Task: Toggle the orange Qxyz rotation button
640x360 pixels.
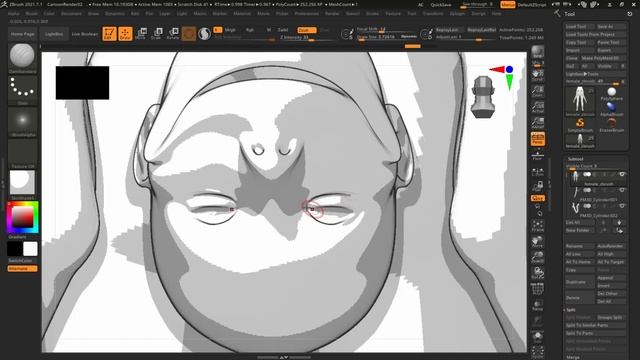Action: [538, 198]
